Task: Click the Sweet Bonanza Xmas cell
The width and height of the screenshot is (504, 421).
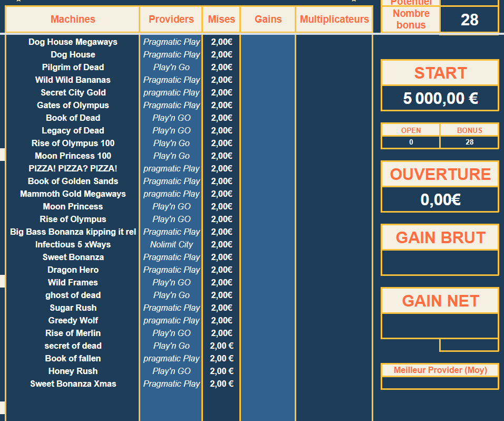Action: tap(73, 384)
